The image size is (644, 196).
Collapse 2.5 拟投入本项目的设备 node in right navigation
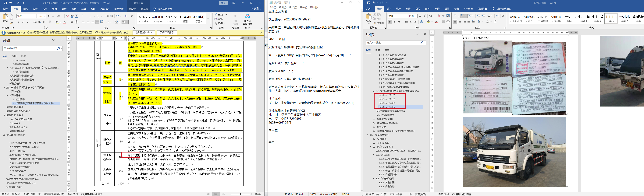point(373,91)
